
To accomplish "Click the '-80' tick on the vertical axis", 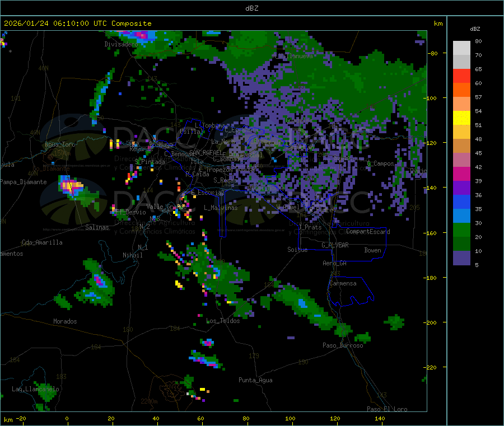I will [432, 53].
